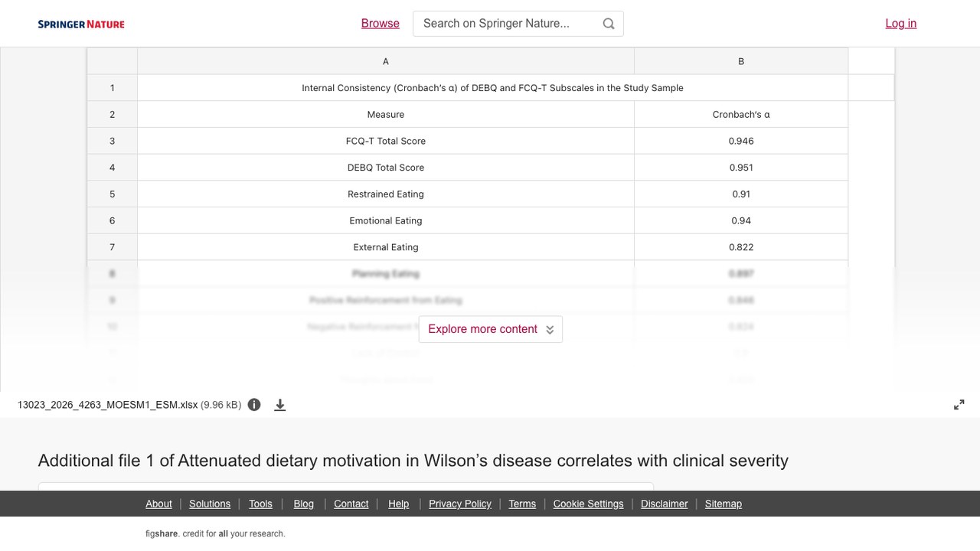Select the External Eating cell

click(x=386, y=247)
